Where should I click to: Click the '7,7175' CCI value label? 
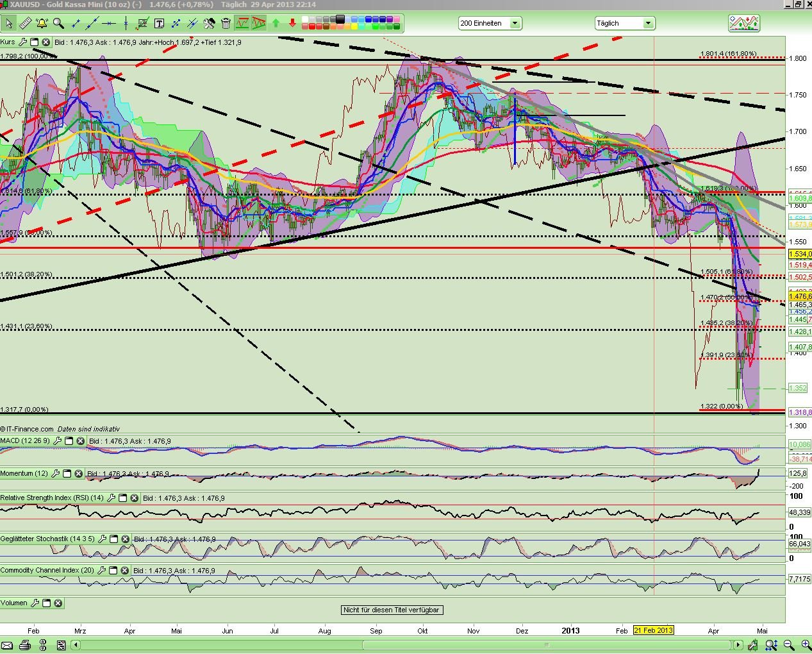800,579
